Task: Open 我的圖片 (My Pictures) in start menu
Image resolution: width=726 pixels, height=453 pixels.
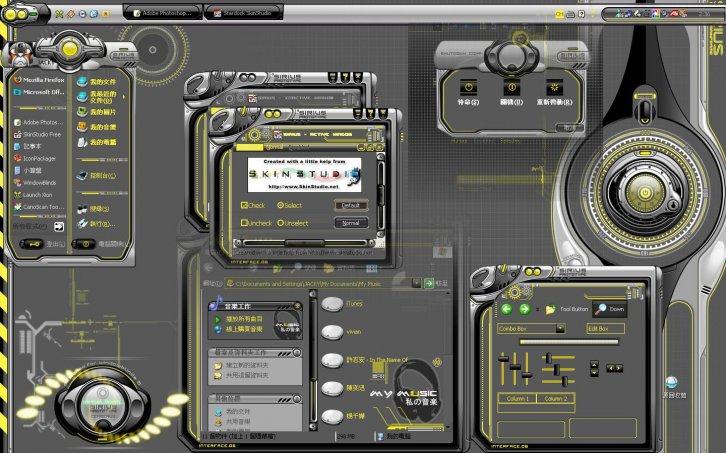Action: 97,112
